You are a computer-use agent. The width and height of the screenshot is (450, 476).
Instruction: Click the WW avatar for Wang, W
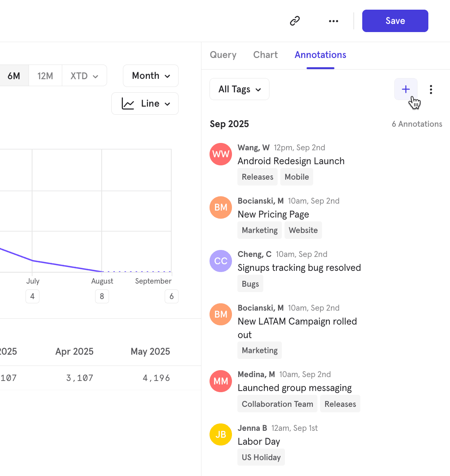[x=221, y=154]
